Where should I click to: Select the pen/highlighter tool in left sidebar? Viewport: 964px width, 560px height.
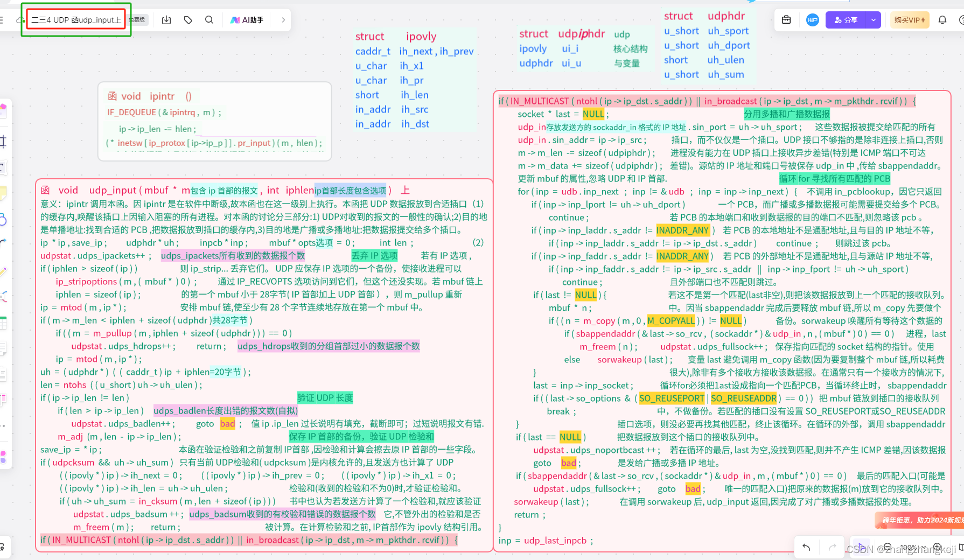(x=3, y=271)
